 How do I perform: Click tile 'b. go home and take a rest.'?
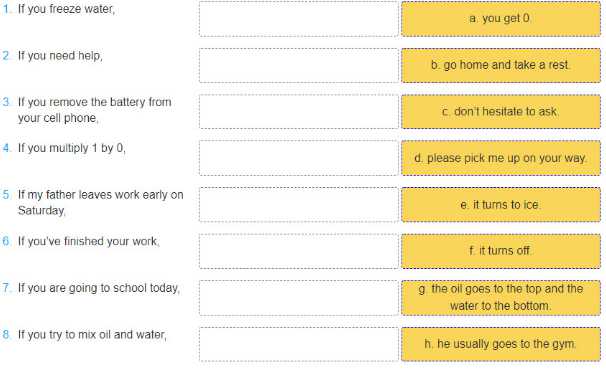click(x=501, y=65)
